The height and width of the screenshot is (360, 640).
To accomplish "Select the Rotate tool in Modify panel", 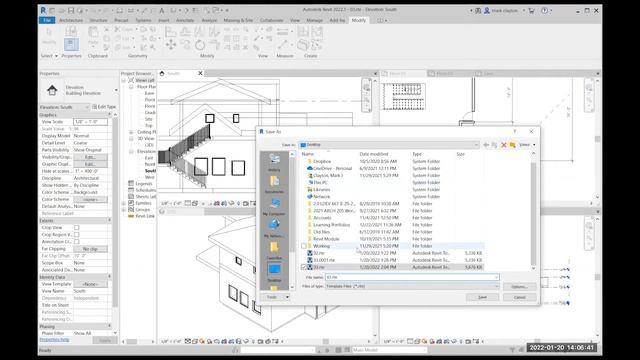I will click(200, 44).
